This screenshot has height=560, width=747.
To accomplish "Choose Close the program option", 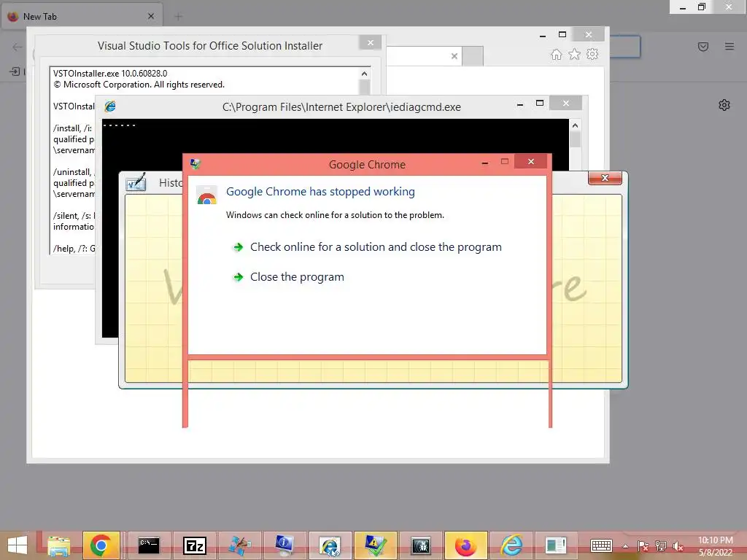I will point(288,277).
